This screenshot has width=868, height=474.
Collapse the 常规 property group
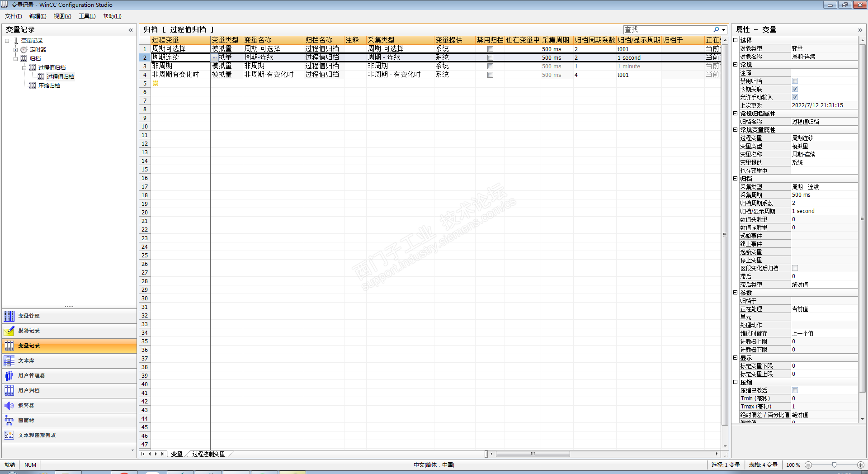736,65
